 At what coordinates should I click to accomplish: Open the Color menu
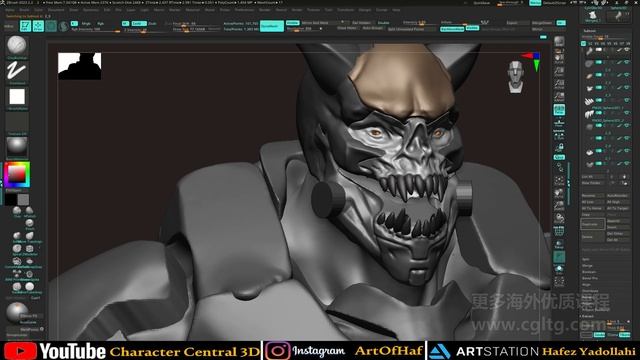coord(38,10)
